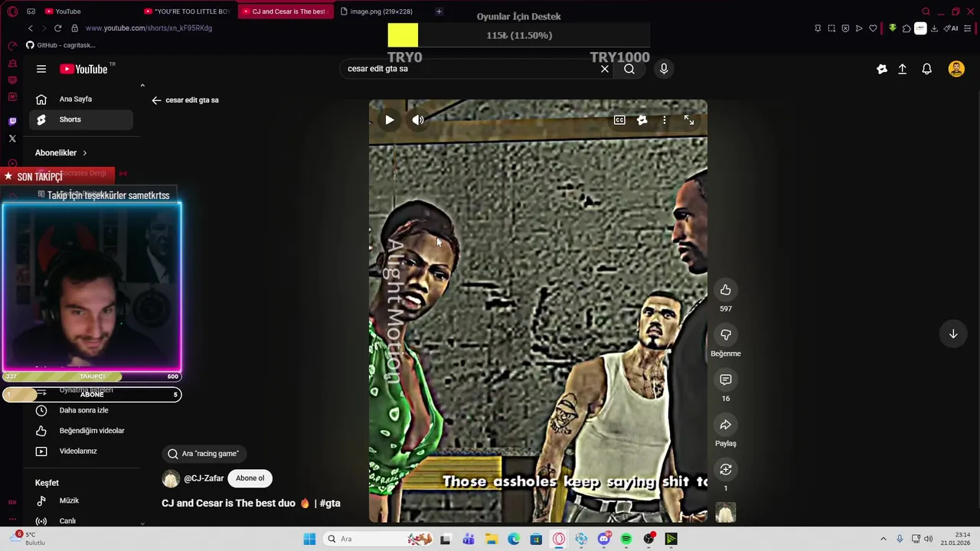Open the AI assistant button
980x551 pixels.
point(951,28)
